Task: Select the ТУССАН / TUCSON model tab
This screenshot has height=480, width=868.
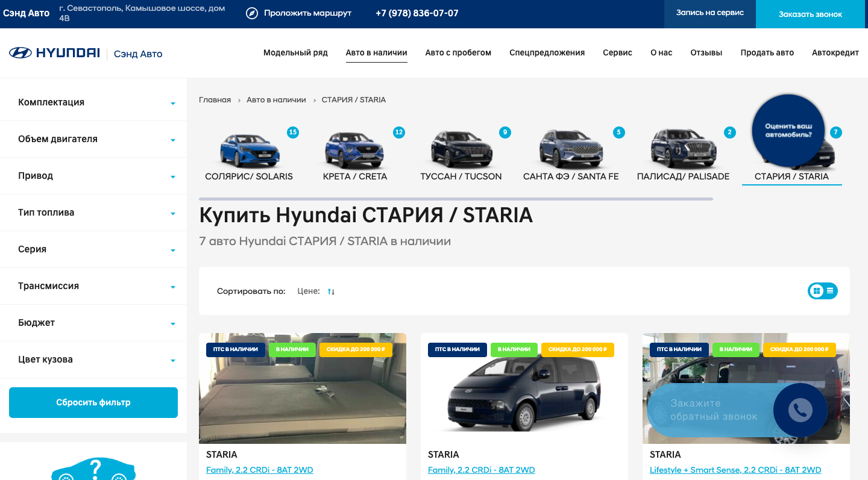Action: coord(461,155)
